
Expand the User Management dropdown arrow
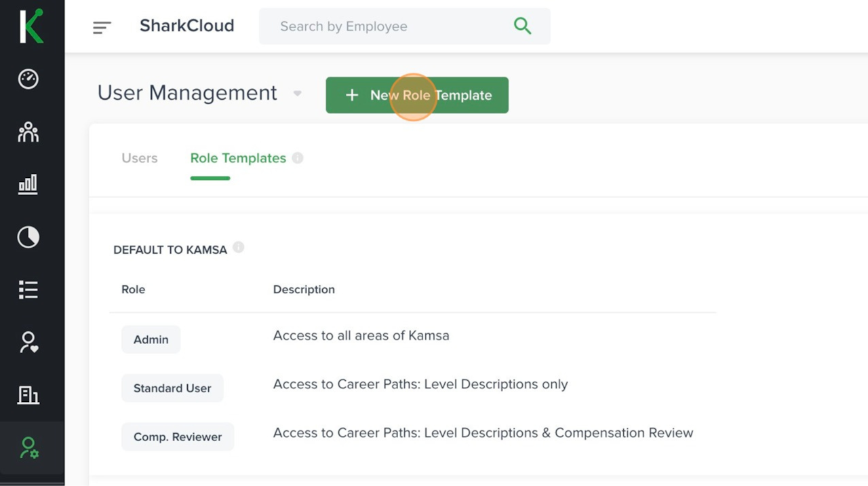point(297,94)
